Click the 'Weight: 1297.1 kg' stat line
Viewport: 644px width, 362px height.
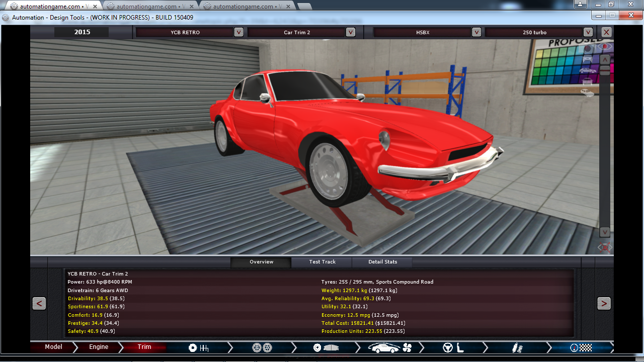point(359,290)
